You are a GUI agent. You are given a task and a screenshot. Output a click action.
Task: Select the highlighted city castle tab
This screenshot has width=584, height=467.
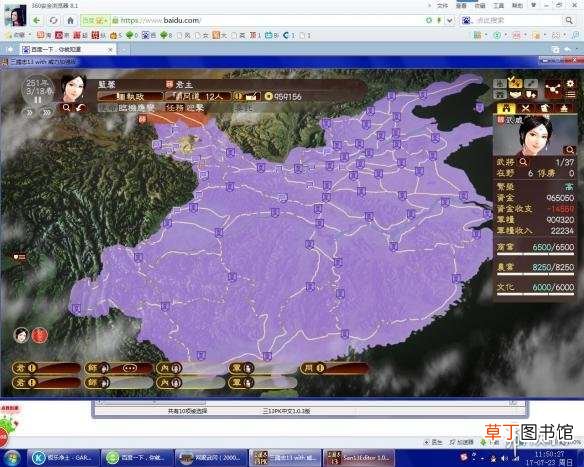pos(506,109)
